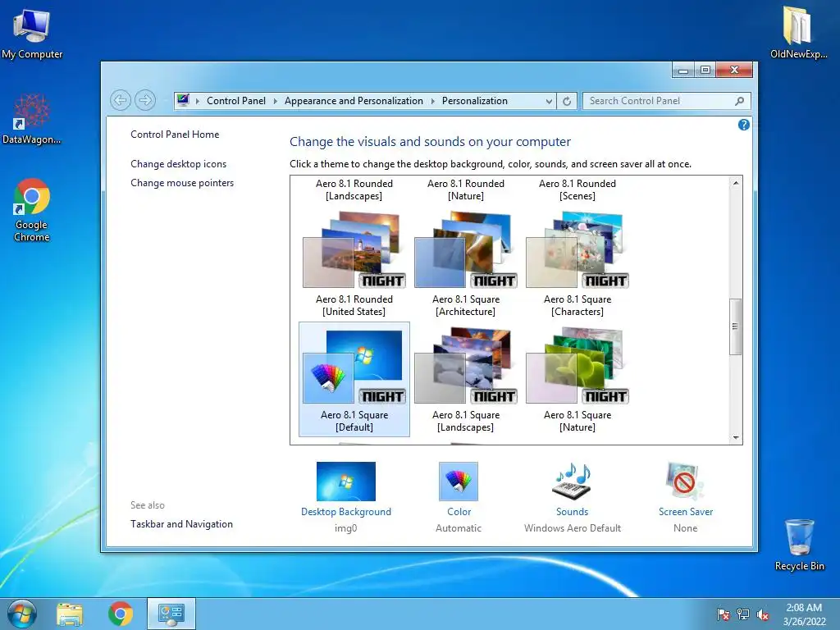The width and height of the screenshot is (840, 630).
Task: Click the theme list scrollbar thumb
Action: (x=736, y=326)
